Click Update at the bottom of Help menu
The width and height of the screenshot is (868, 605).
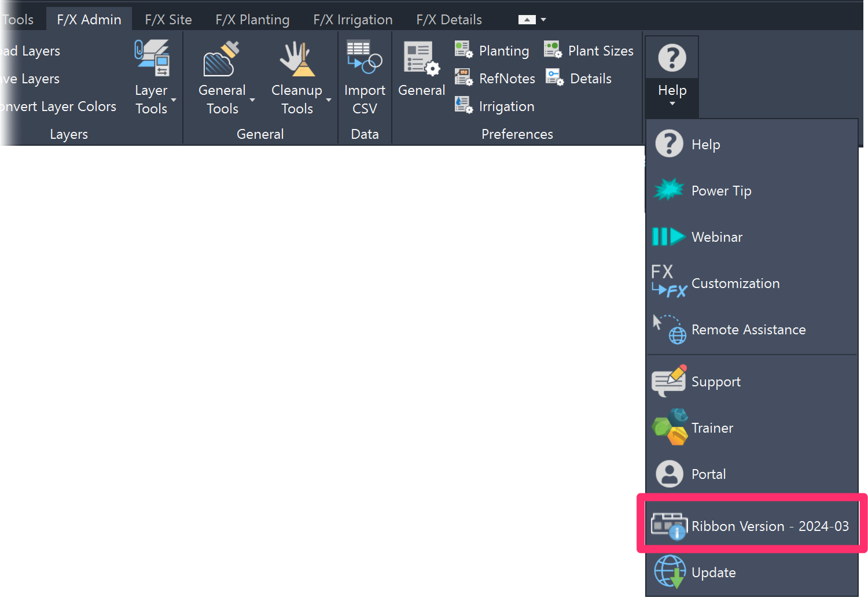click(713, 572)
